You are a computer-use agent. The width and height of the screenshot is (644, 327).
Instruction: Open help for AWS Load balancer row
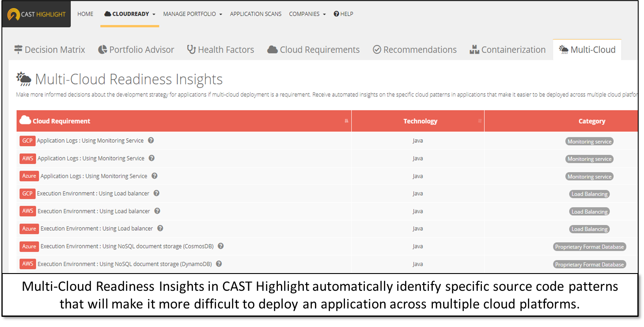pos(157,211)
